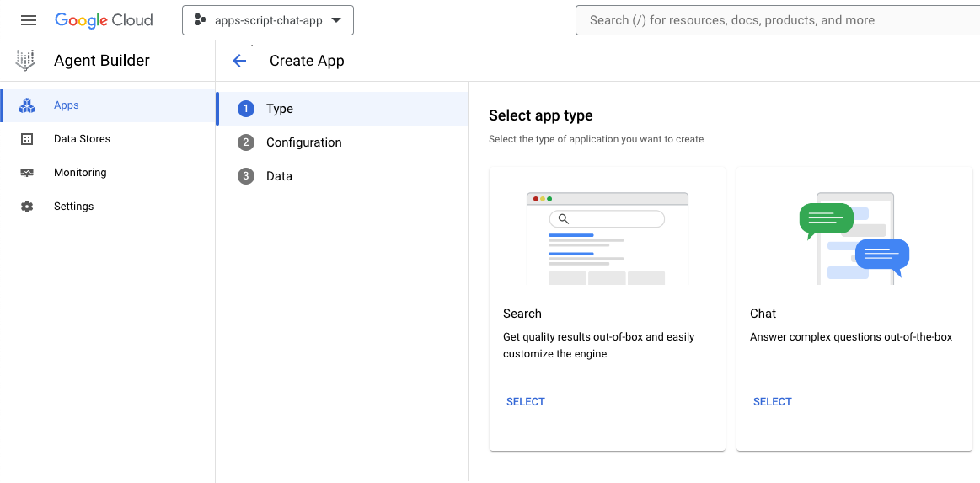Click the Data Stores icon
Image resolution: width=980 pixels, height=483 pixels.
27,139
